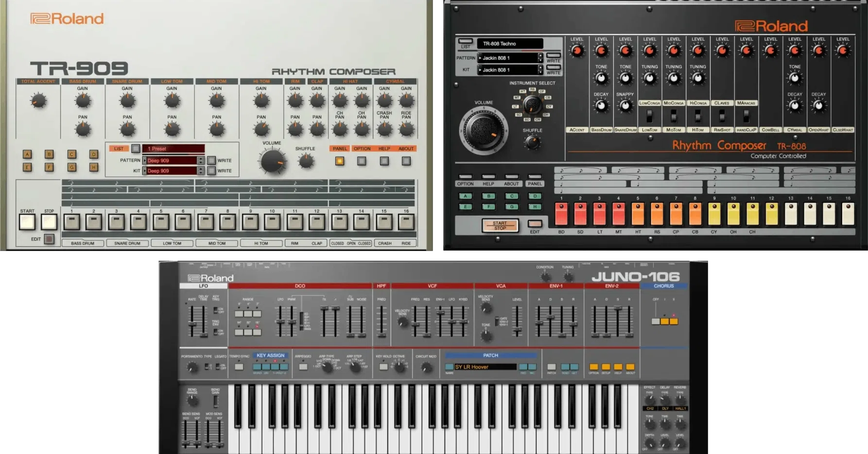This screenshot has width=868, height=454.
Task: Enable the TR-909 Pattern Write checkbox
Action: click(x=211, y=160)
